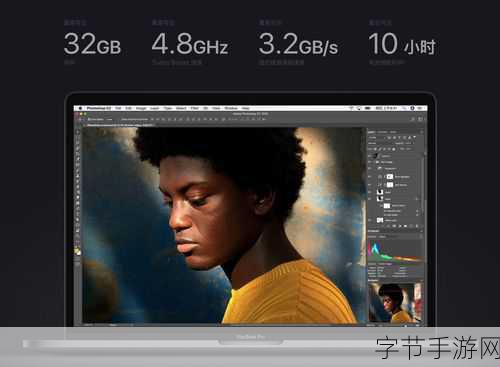Open Notification Center icon in menu bar

click(420, 108)
